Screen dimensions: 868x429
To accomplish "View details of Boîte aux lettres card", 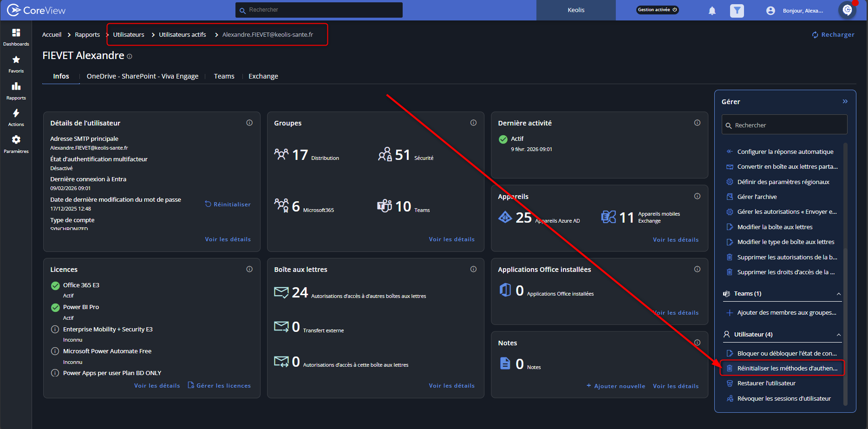I will coord(452,386).
